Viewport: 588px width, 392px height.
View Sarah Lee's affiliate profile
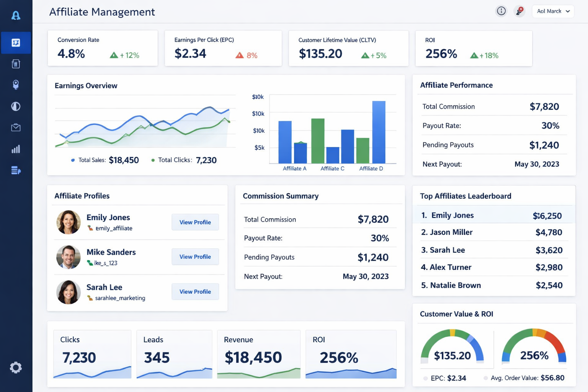pyautogui.click(x=195, y=291)
